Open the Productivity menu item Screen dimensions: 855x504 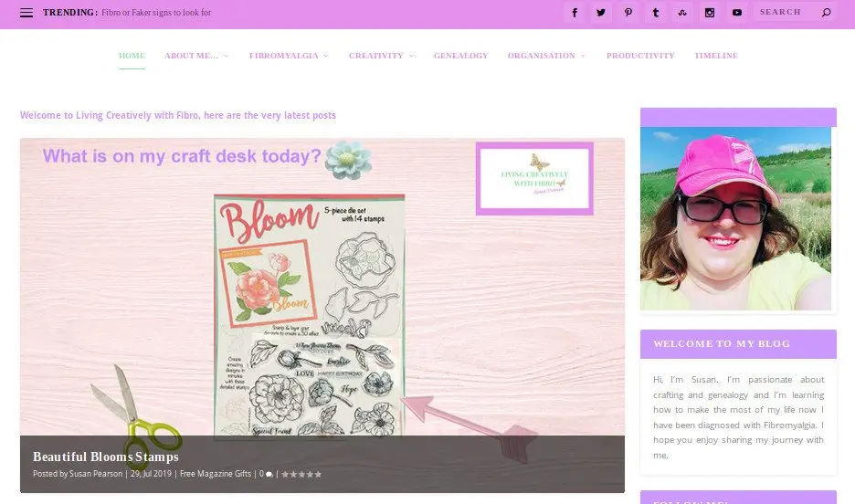(640, 56)
